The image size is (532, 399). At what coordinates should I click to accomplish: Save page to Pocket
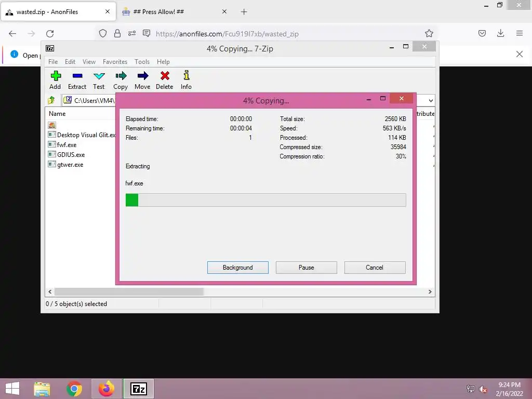(x=482, y=33)
